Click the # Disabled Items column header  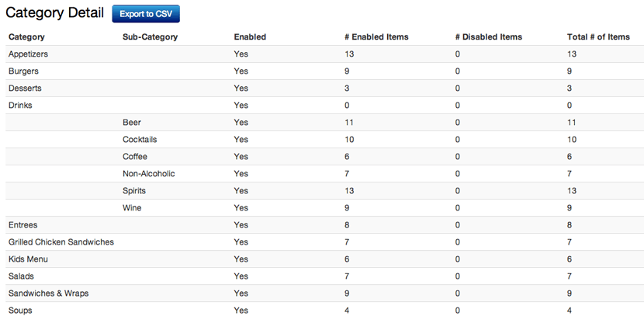[x=488, y=37]
